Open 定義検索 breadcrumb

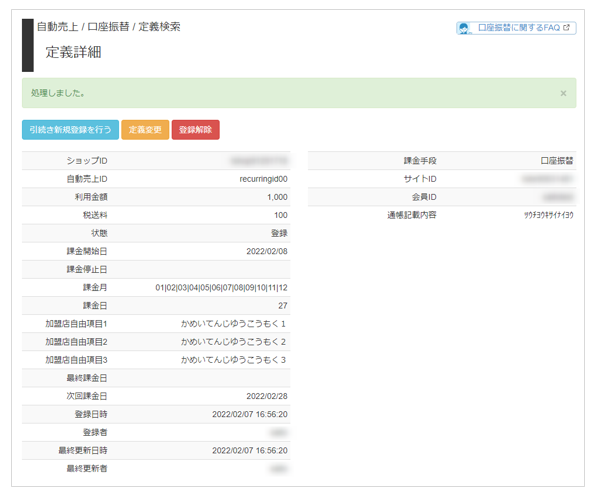(x=159, y=27)
